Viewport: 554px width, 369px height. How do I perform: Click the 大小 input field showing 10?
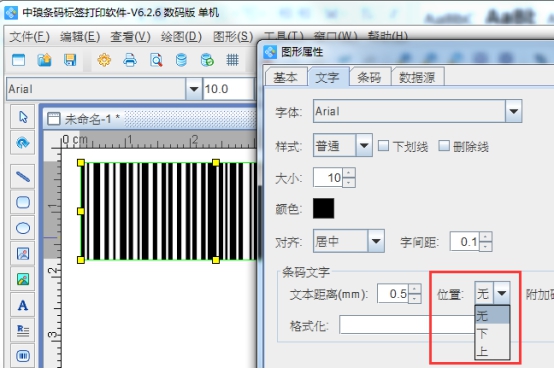[328, 177]
